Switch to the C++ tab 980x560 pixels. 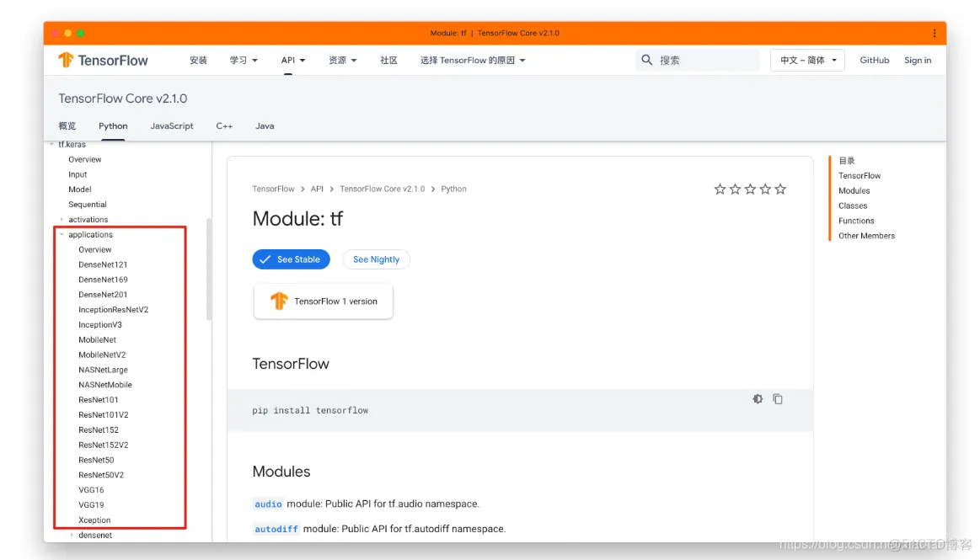pos(224,126)
